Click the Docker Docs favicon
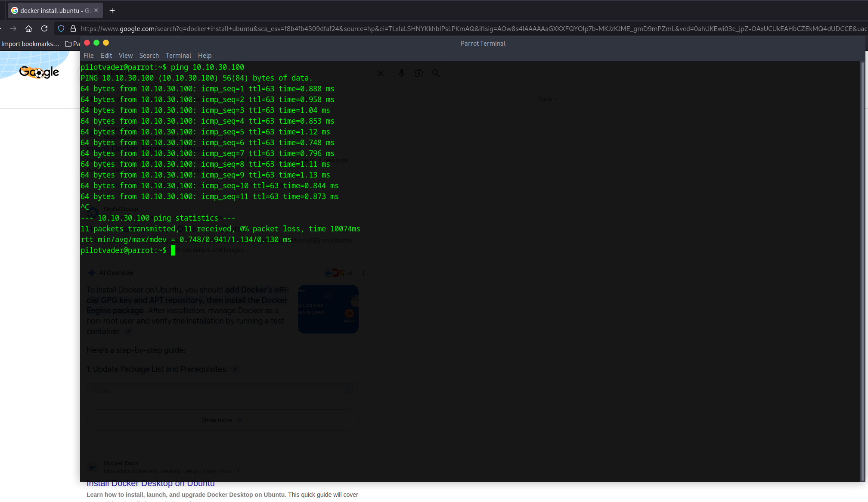This screenshot has width=868, height=502. [x=92, y=467]
